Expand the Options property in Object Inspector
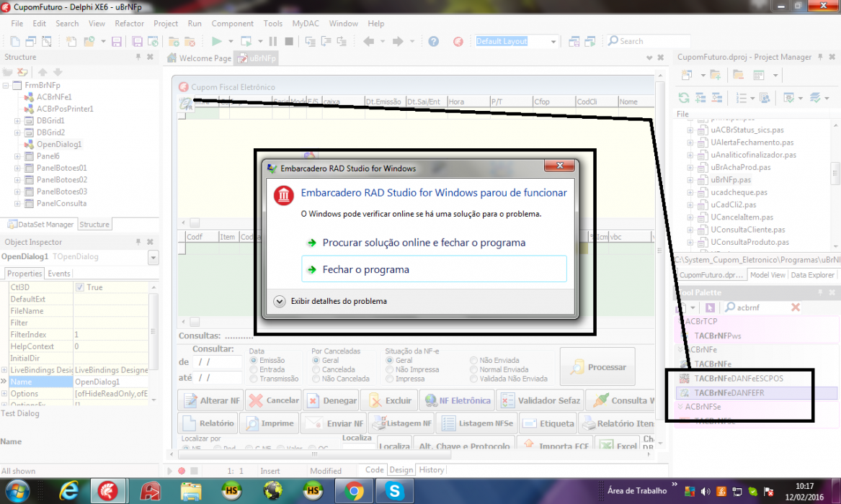The height and width of the screenshot is (504, 841). [x=4, y=394]
